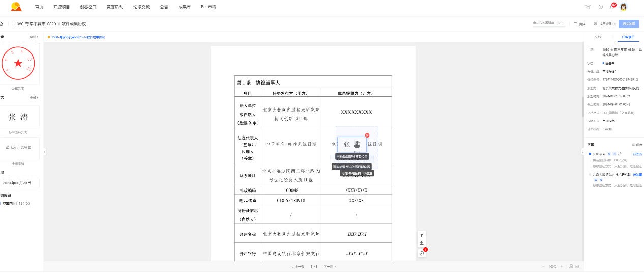This screenshot has width=644, height=273.
Task: Zoom out with the minus button
Action: (x=543, y=267)
